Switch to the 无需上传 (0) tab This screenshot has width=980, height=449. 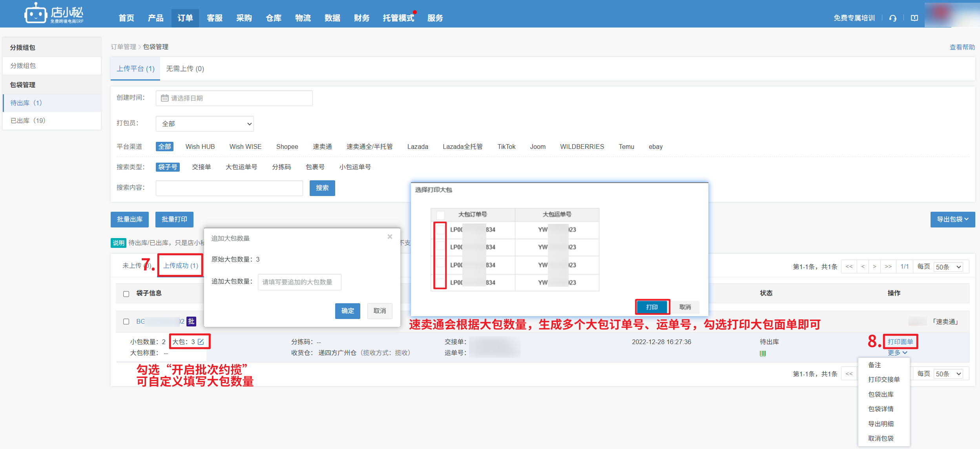coord(185,69)
